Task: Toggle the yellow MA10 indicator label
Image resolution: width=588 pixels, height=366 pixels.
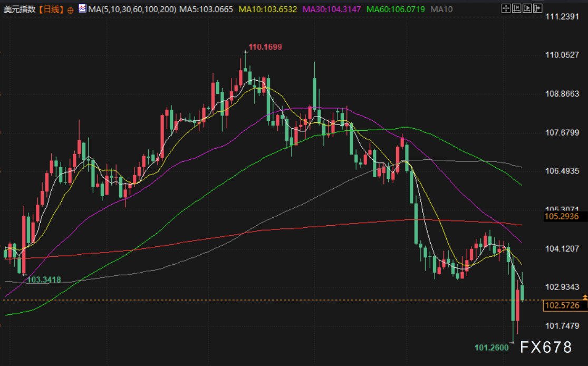Action: (x=267, y=9)
